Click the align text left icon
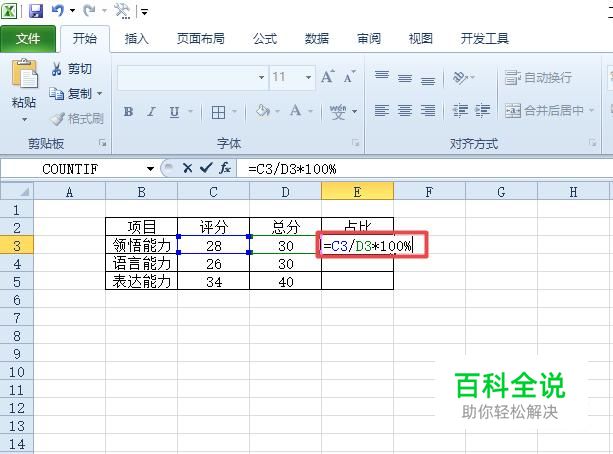 [x=382, y=111]
